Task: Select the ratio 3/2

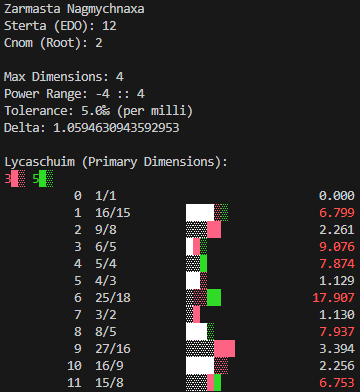Action: 106,315
